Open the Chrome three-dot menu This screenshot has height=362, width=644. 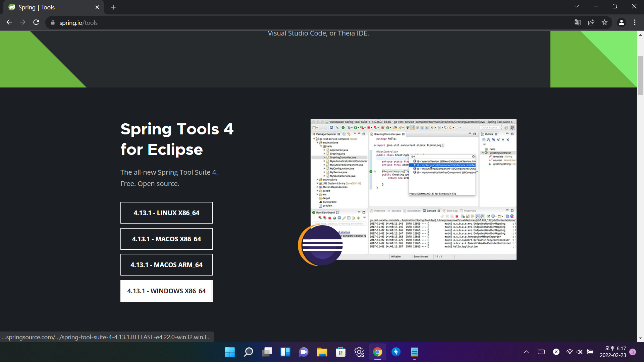coord(635,22)
